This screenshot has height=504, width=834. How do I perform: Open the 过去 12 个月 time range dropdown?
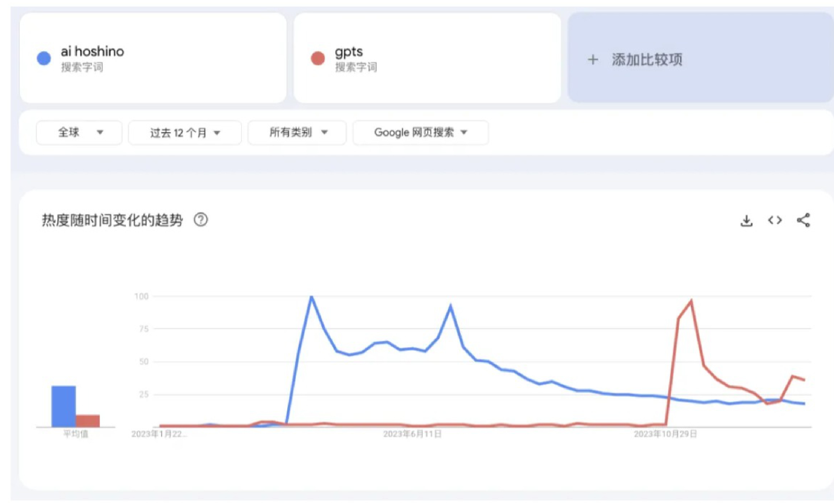185,132
